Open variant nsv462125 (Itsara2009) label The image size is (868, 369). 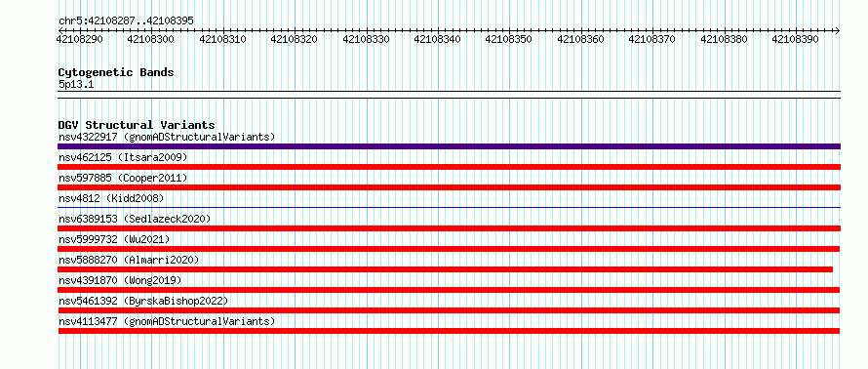(123, 157)
